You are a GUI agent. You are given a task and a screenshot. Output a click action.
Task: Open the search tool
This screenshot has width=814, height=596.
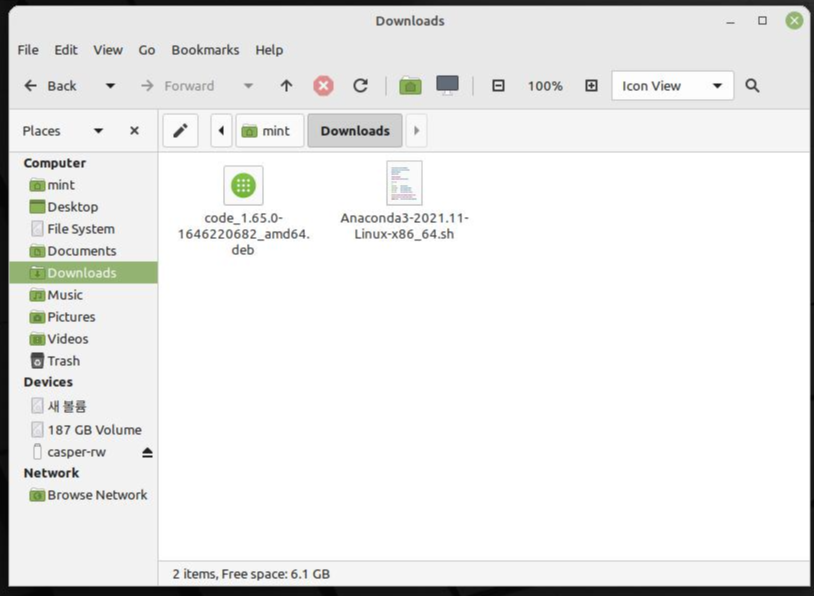[752, 86]
